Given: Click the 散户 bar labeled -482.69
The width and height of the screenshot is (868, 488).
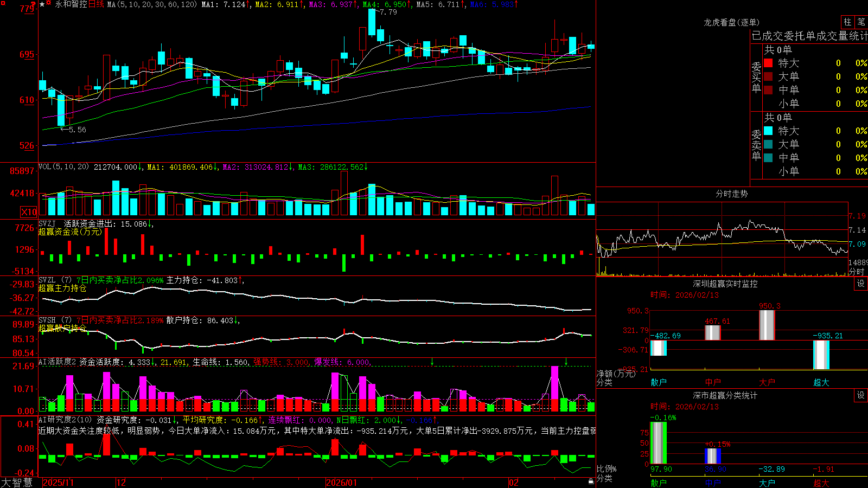Looking at the screenshot, I should tap(659, 348).
